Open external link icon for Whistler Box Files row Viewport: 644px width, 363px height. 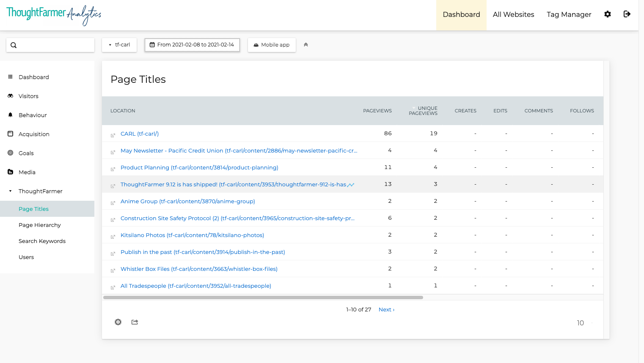tap(113, 270)
